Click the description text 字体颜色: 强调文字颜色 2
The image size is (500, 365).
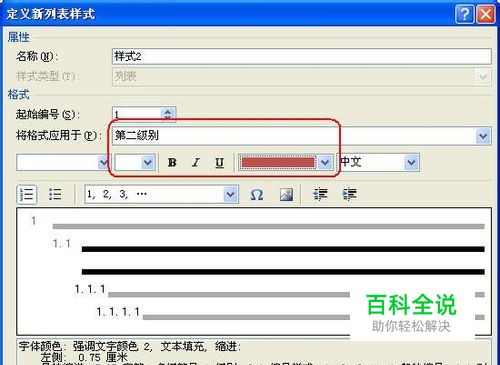coord(85,347)
